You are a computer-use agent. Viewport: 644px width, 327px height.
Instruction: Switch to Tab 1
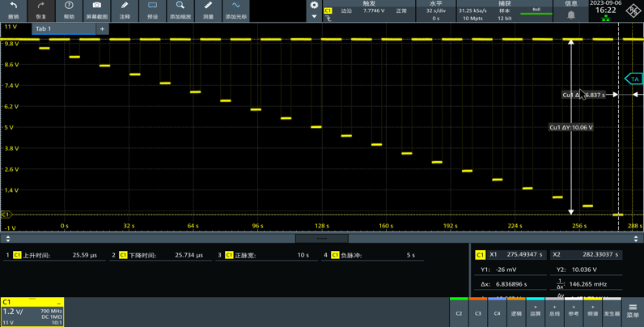[44, 29]
